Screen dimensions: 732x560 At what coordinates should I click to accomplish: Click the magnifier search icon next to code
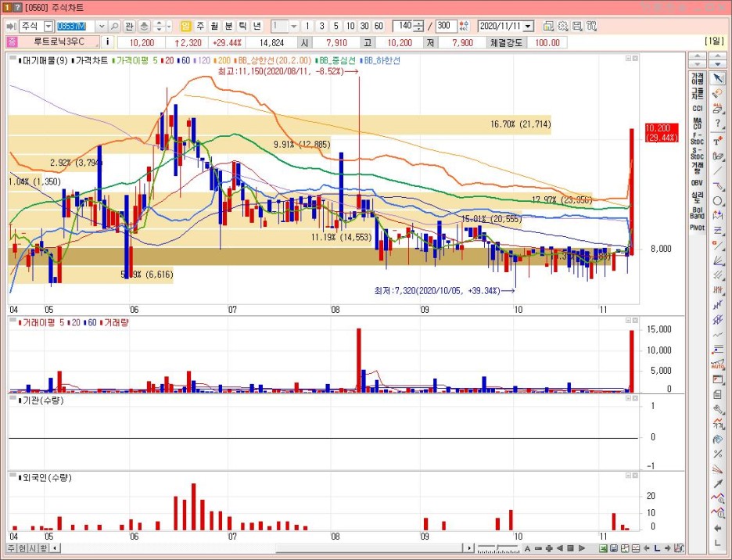114,26
